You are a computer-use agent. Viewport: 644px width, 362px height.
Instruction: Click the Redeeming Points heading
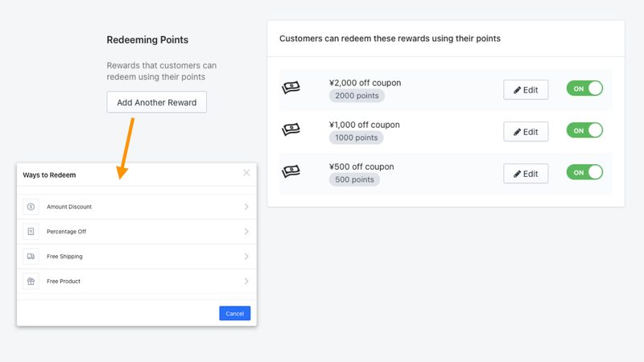[147, 39]
